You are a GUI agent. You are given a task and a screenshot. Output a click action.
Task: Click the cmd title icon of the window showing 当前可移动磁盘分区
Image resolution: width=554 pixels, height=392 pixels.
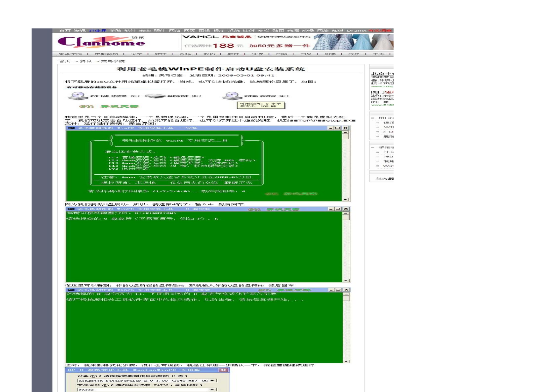coord(71,209)
